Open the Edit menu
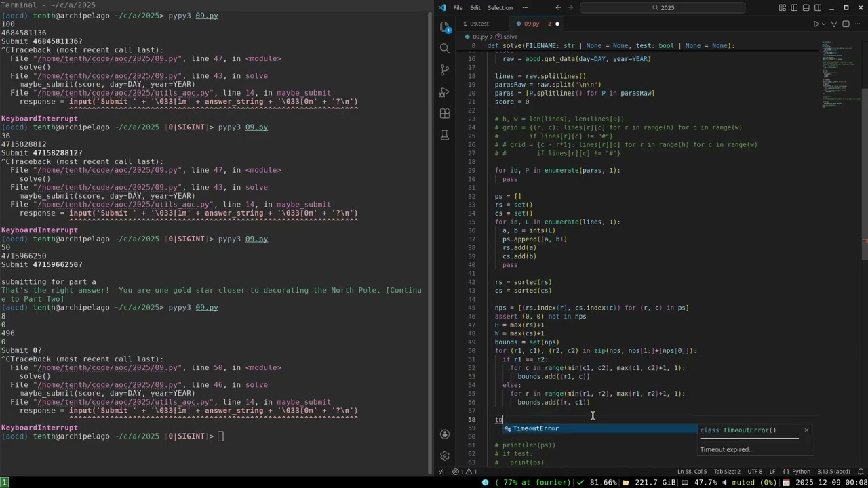 [x=475, y=7]
